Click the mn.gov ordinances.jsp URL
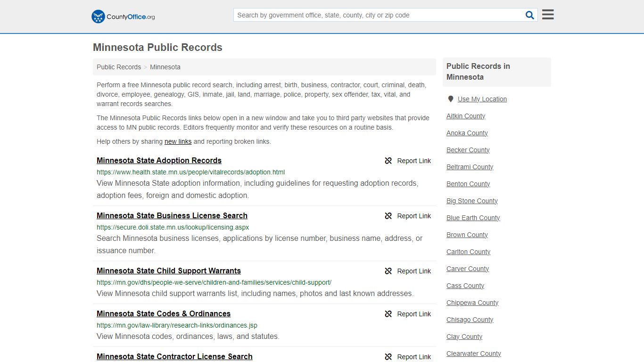The image size is (644, 362). 177,325
